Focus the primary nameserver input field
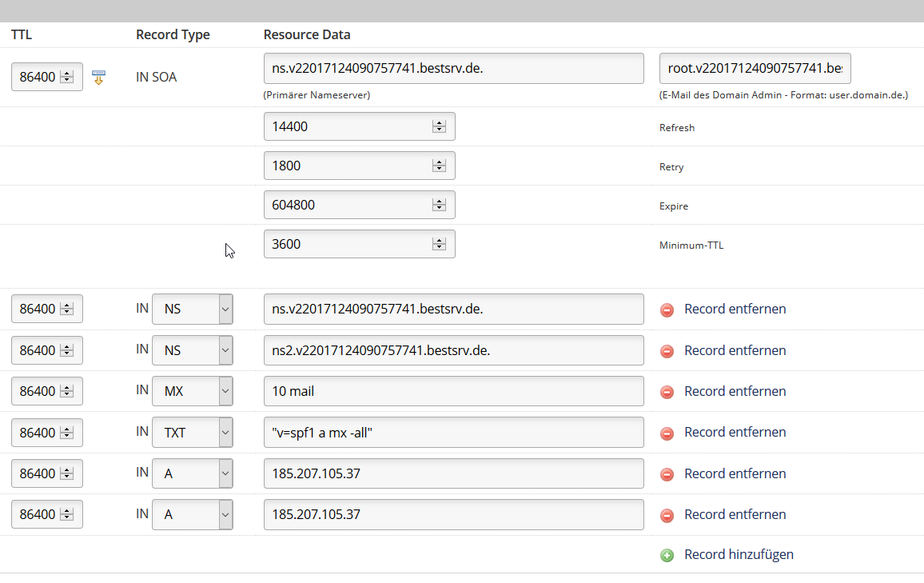The image size is (924, 583). pos(453,69)
